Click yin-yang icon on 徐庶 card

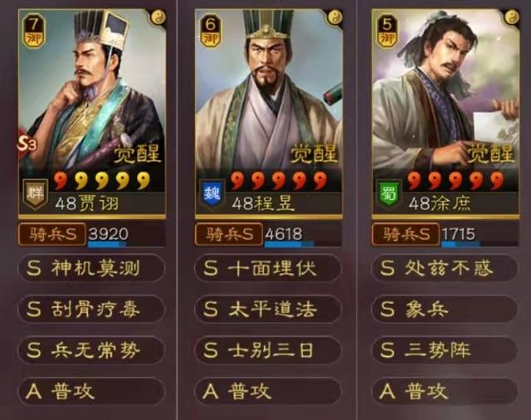pyautogui.click(x=512, y=17)
